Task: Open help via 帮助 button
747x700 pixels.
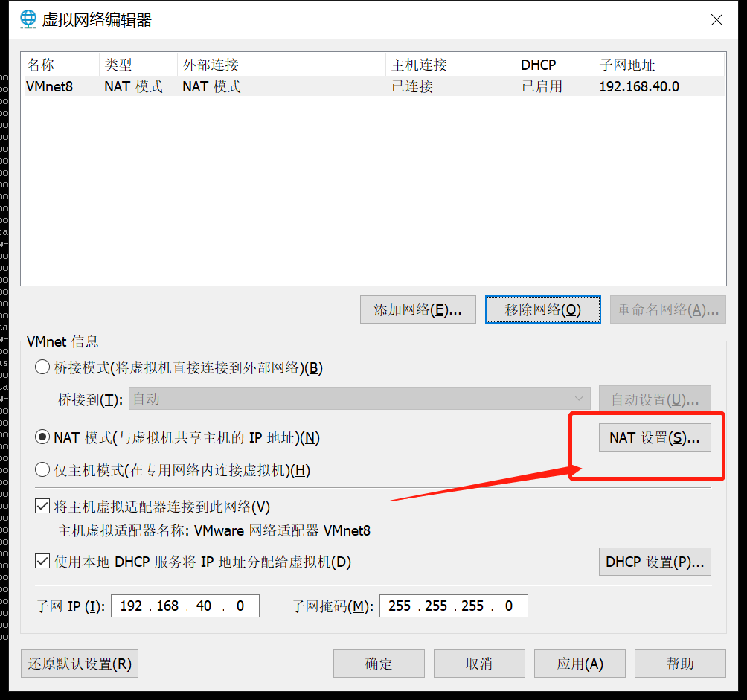Action: (x=680, y=663)
